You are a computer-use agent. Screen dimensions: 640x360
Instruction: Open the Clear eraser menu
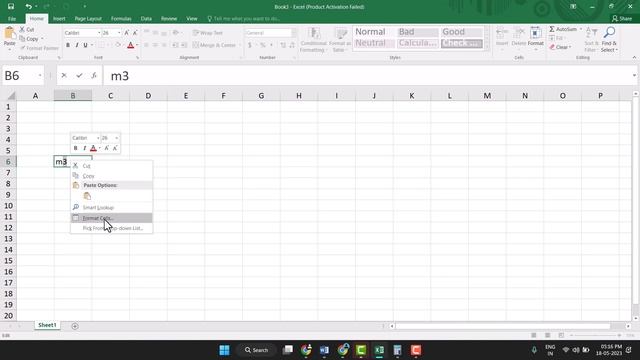(559, 47)
